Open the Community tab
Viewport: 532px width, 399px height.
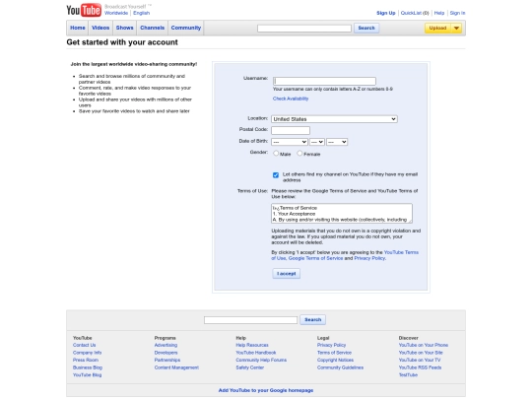pos(186,28)
